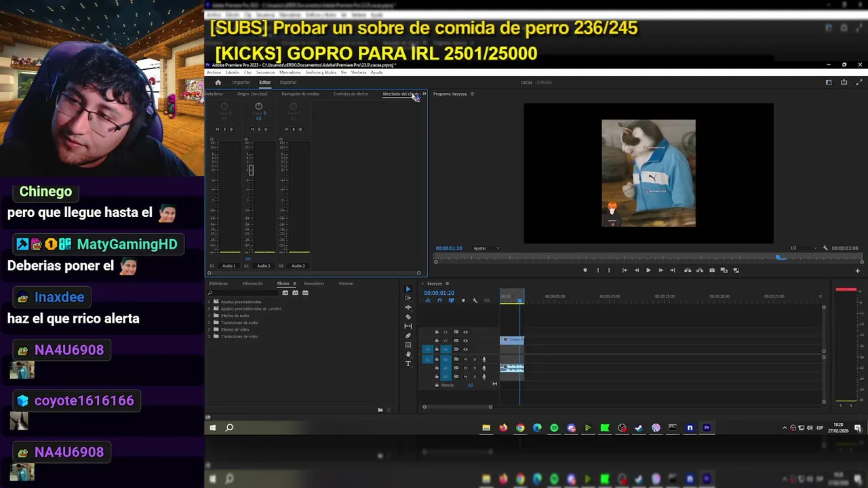Toggle linked selection in timeline
The width and height of the screenshot is (868, 488).
coord(451,300)
